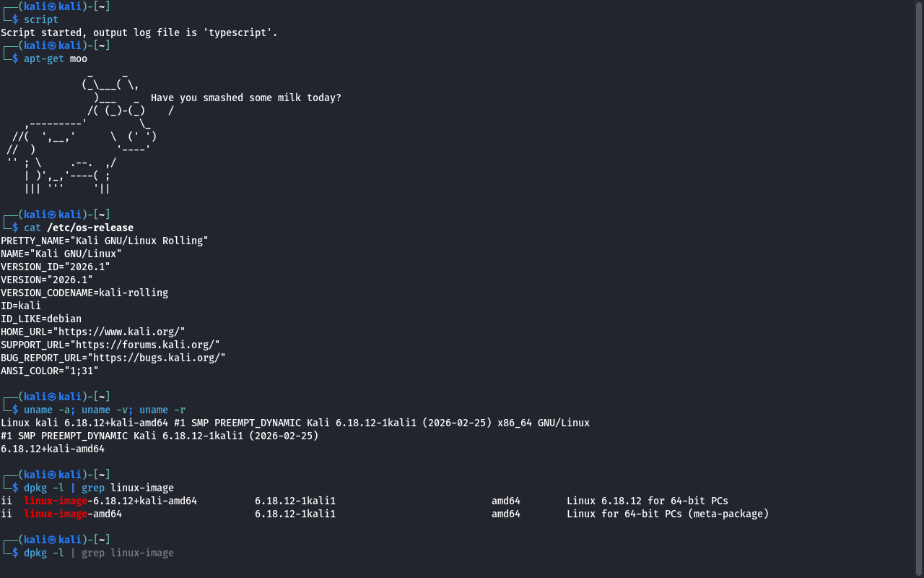This screenshot has height=578, width=924.
Task: Click the 'apt-get moo' command text
Action: tap(55, 59)
